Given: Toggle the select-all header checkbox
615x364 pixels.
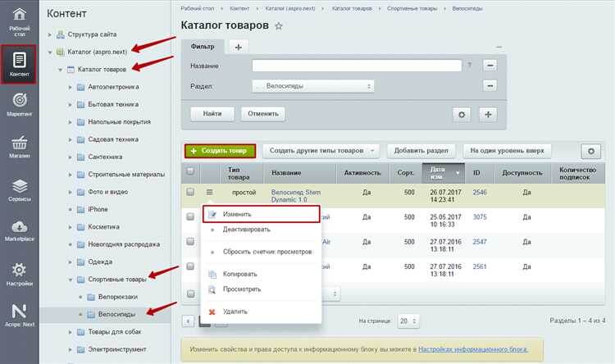Looking at the screenshot, I should [190, 171].
